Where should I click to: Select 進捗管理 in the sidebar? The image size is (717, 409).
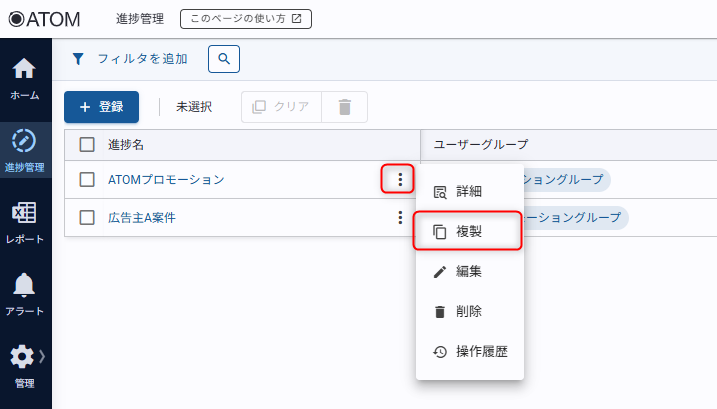pyautogui.click(x=25, y=150)
